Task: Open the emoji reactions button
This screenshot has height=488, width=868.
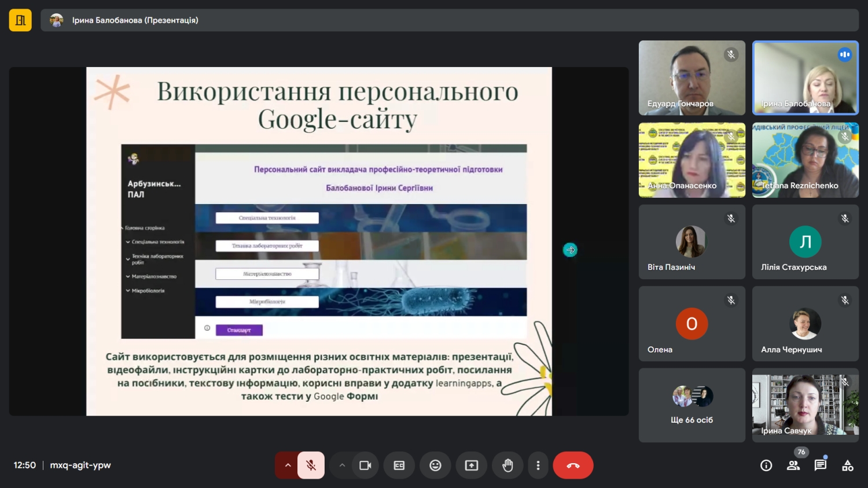Action: 435,465
